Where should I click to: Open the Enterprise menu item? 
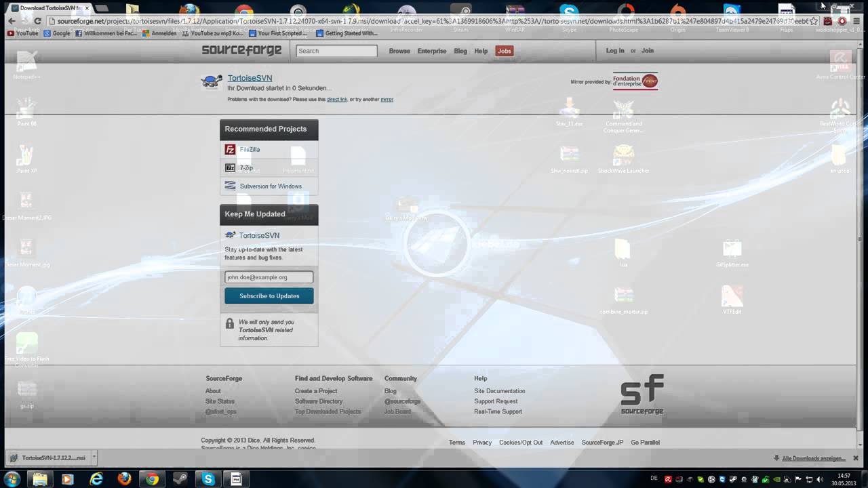tap(432, 51)
